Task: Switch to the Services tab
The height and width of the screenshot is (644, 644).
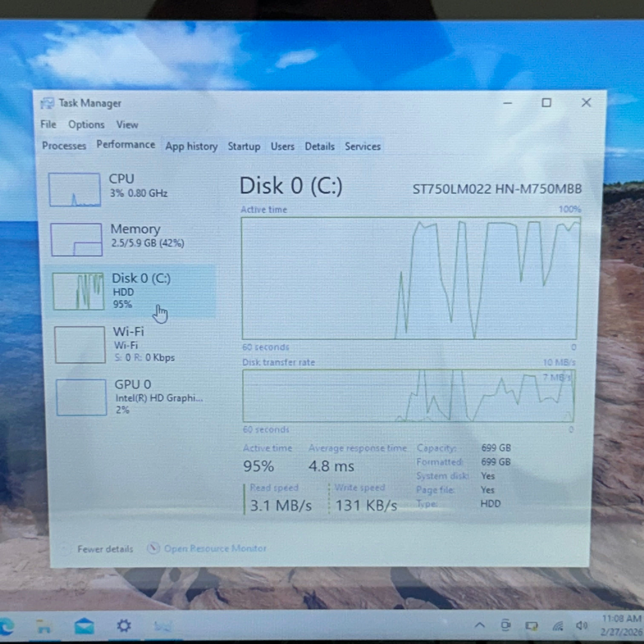Action: [363, 146]
